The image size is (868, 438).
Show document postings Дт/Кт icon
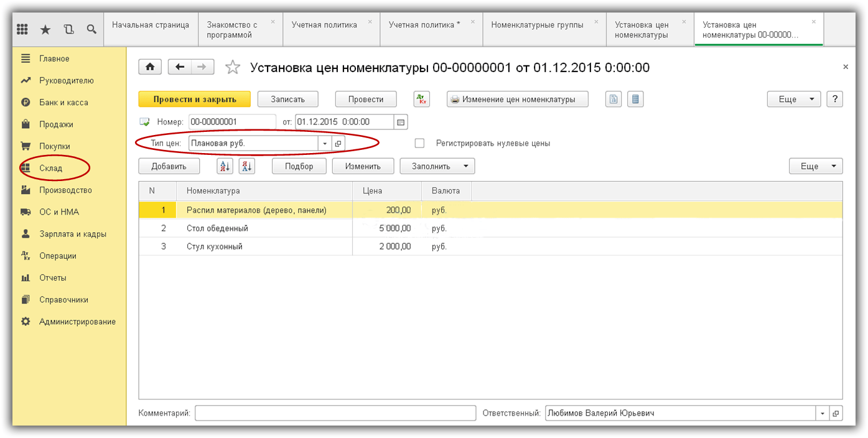pyautogui.click(x=422, y=100)
